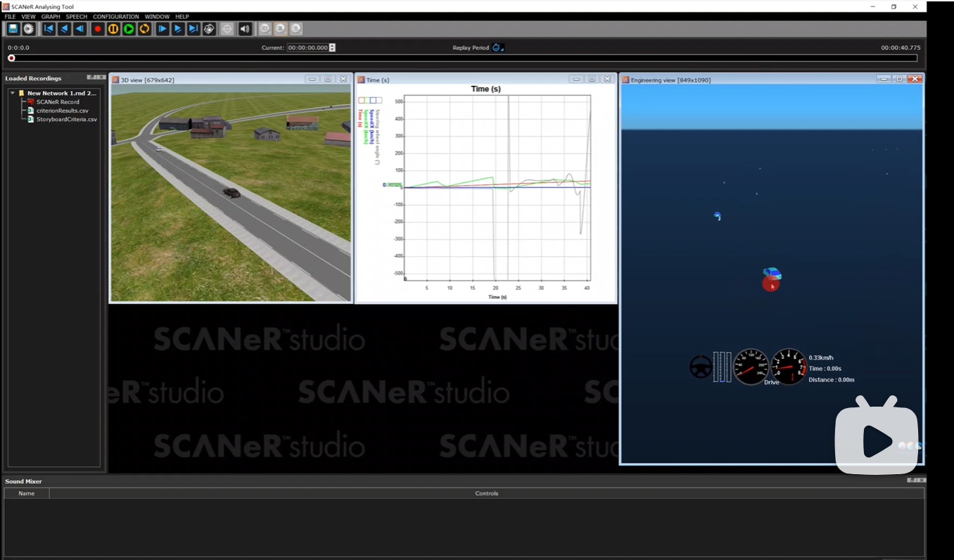Toggle the blue SpeedX legend box

[374, 101]
